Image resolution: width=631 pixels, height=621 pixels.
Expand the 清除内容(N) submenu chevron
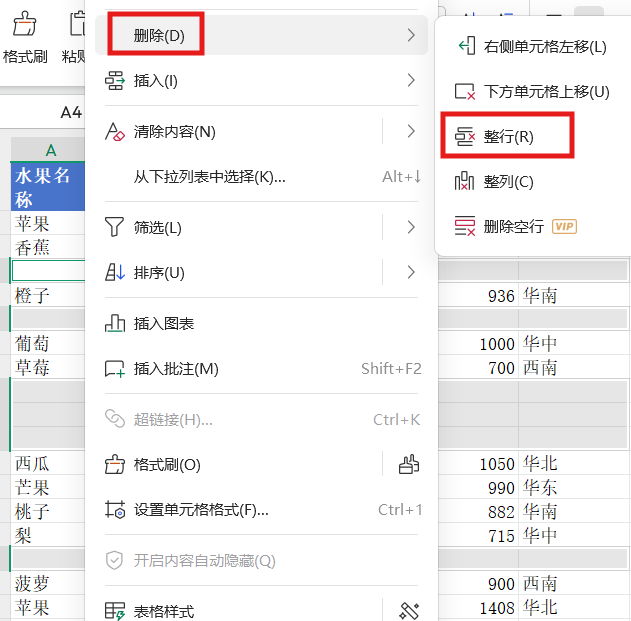[x=411, y=132]
